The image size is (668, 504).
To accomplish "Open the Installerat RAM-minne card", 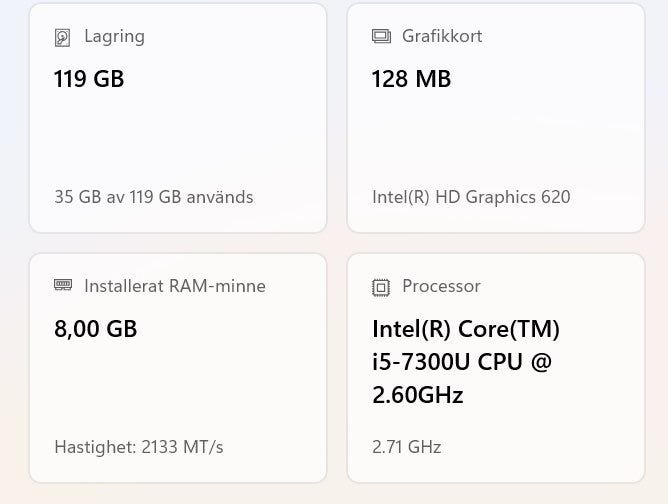I will tap(178, 390).
